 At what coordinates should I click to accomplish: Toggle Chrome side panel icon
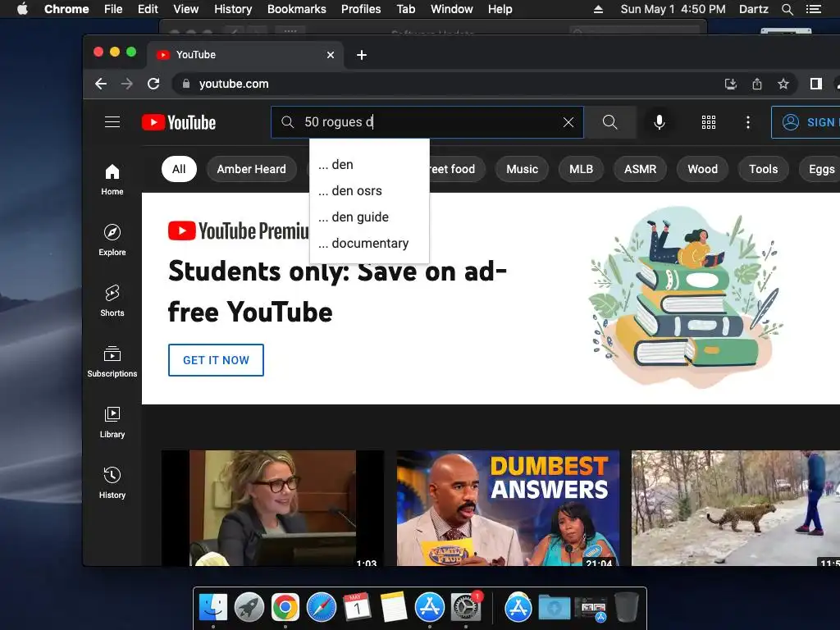(816, 84)
